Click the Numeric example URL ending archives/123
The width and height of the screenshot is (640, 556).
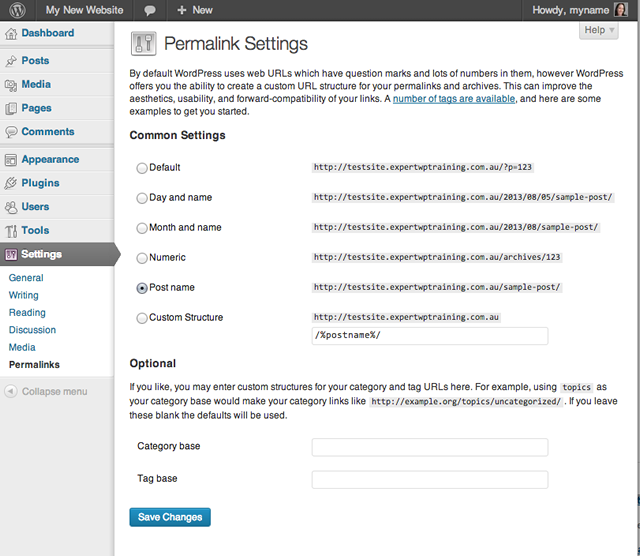tap(437, 258)
